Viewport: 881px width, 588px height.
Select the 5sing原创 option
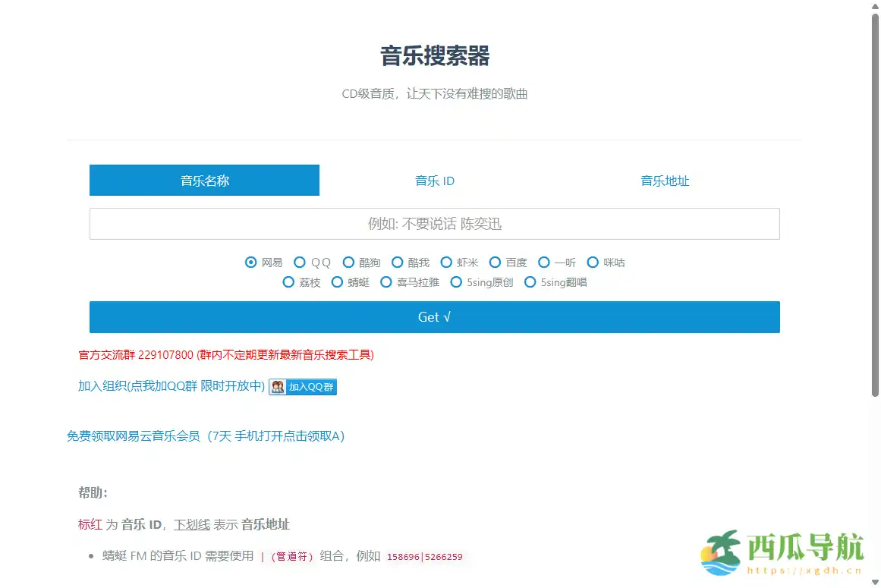[x=456, y=282]
